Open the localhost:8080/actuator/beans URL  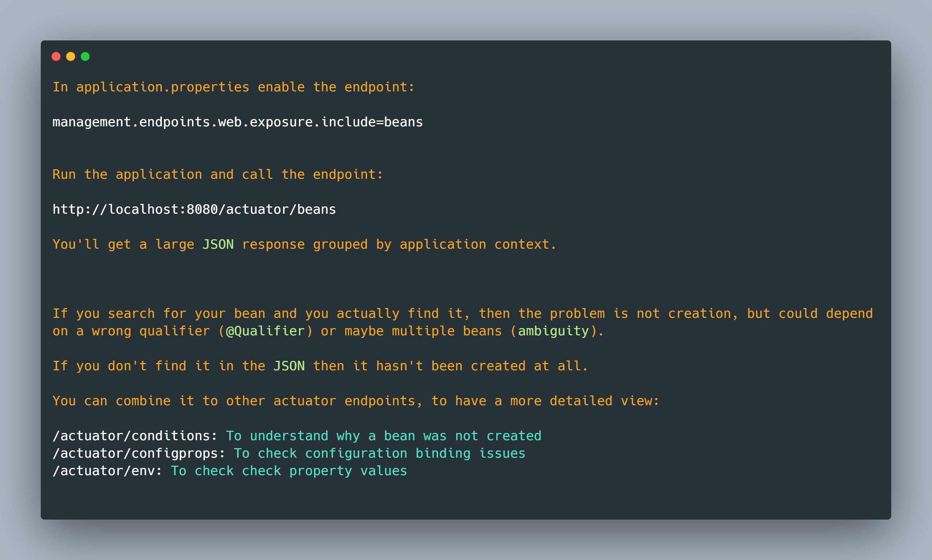[194, 209]
